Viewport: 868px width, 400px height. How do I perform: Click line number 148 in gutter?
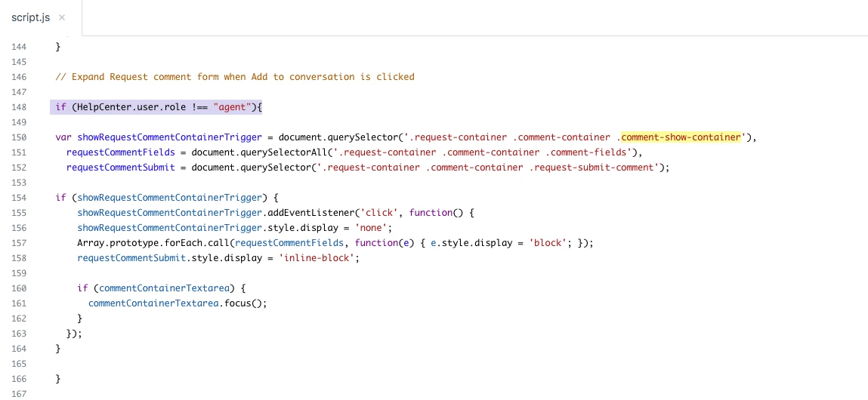(x=19, y=107)
